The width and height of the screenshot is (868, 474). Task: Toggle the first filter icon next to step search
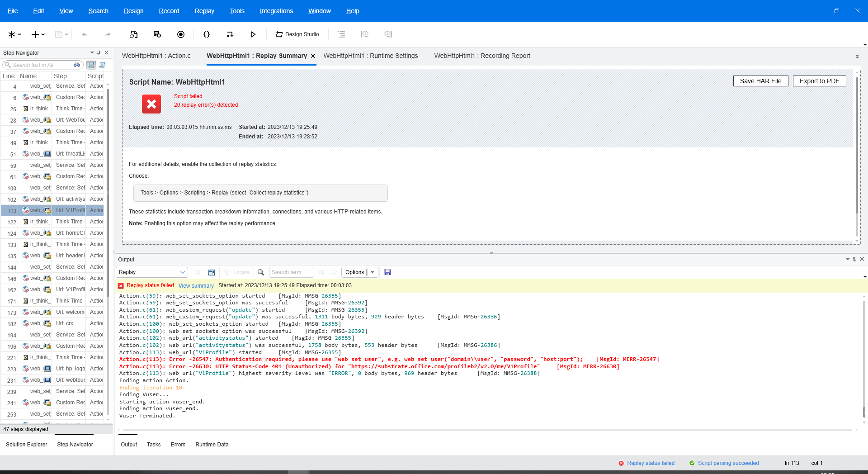point(91,65)
